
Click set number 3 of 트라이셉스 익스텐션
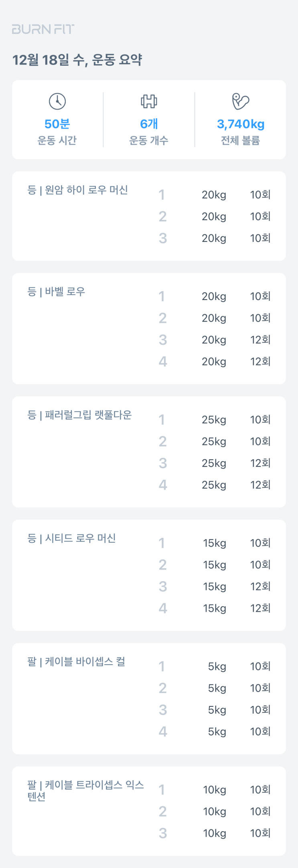click(162, 833)
